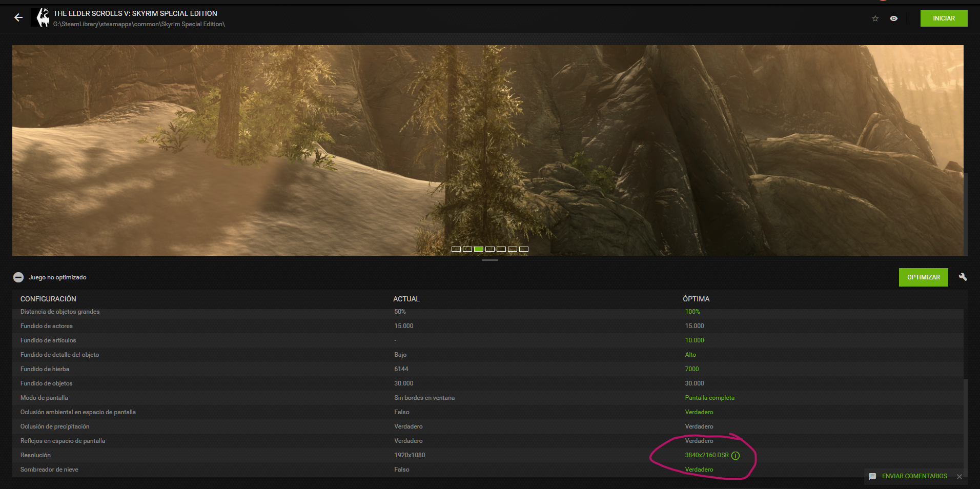The width and height of the screenshot is (980, 489).
Task: Click current '15.000' in Fundido de actores row
Action: 404,326
